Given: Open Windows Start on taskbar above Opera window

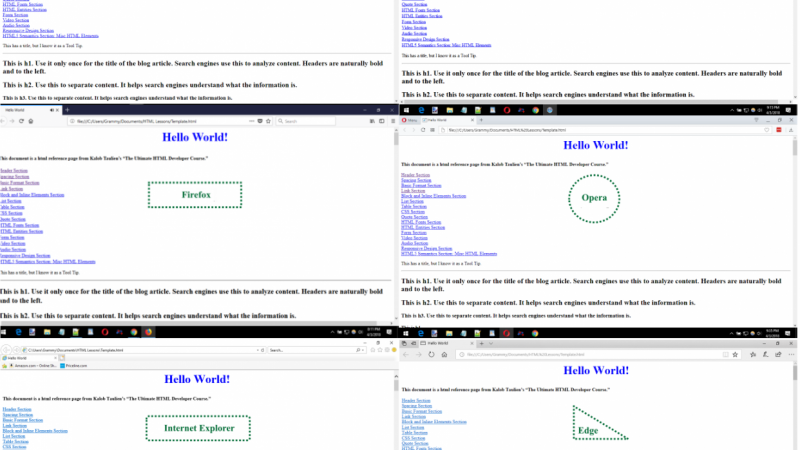Looking at the screenshot, I should pyautogui.click(x=407, y=110).
